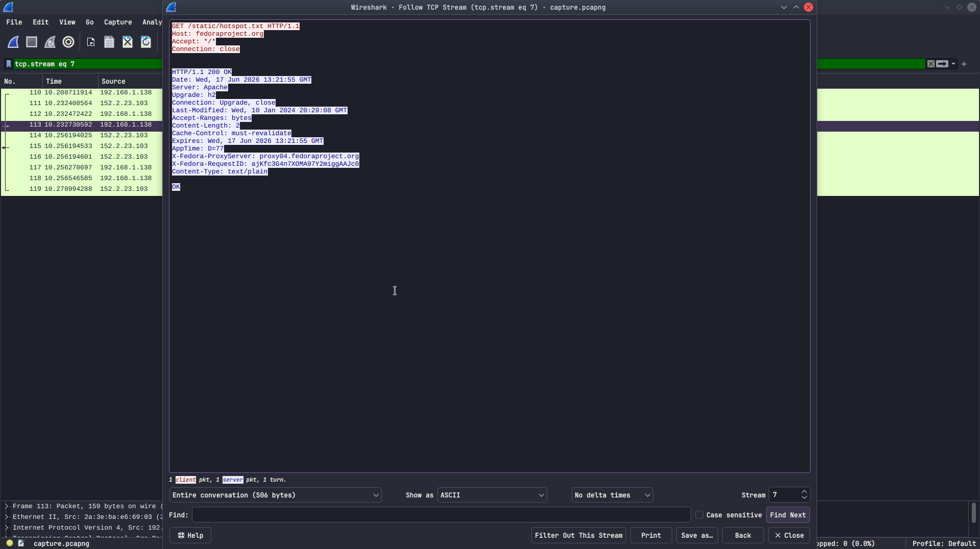Image resolution: width=980 pixels, height=549 pixels.
Task: Click the tcp.stream eq 7 filter field
Action: [87, 64]
